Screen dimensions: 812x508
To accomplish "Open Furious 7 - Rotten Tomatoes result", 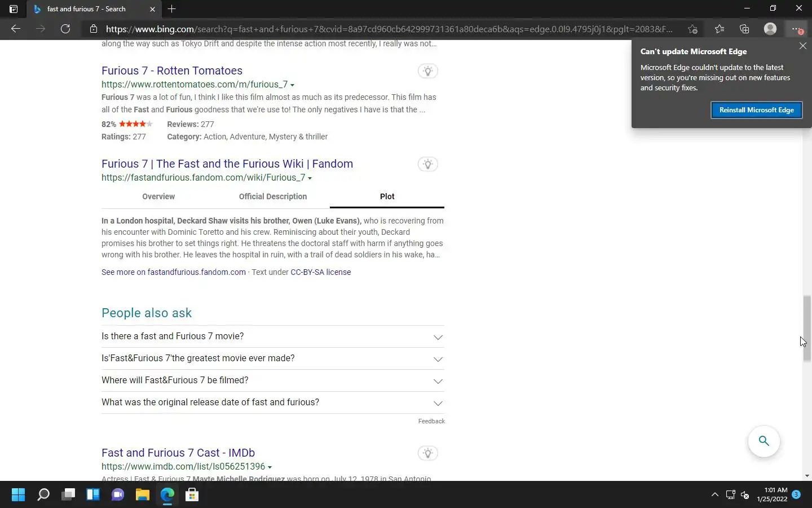I will 172,71.
